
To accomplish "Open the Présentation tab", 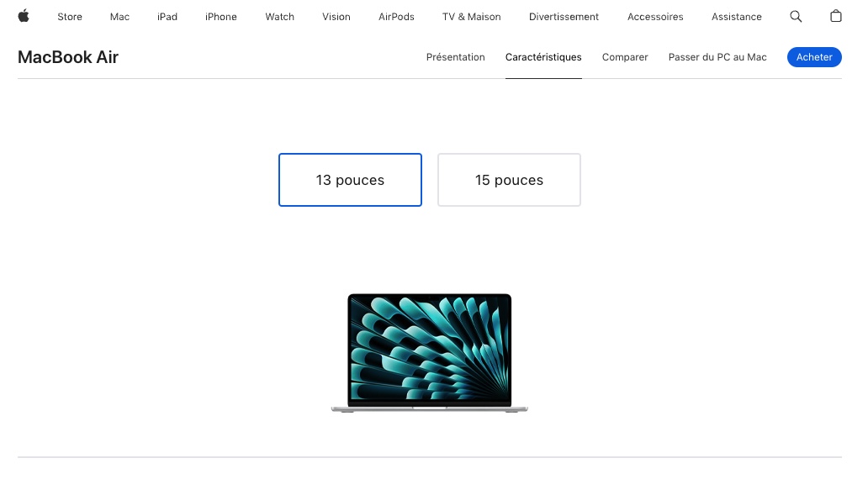I will coord(455,57).
